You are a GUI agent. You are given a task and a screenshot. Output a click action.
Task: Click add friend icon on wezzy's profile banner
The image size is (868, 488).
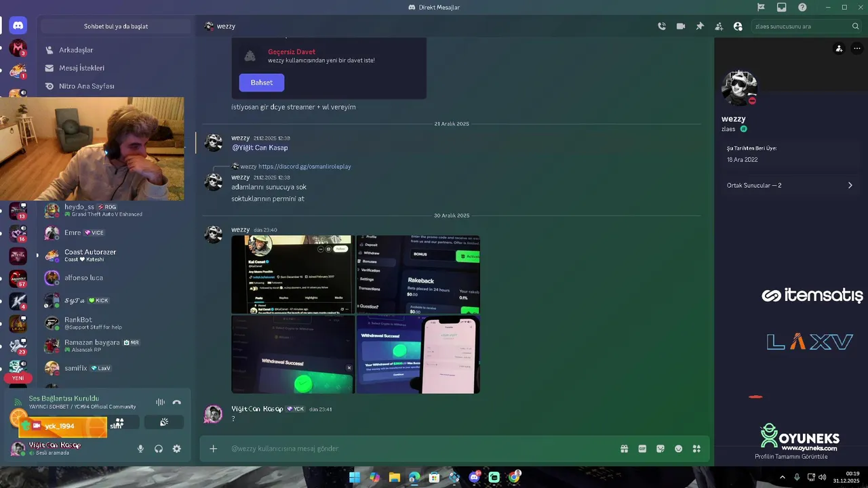pyautogui.click(x=840, y=49)
